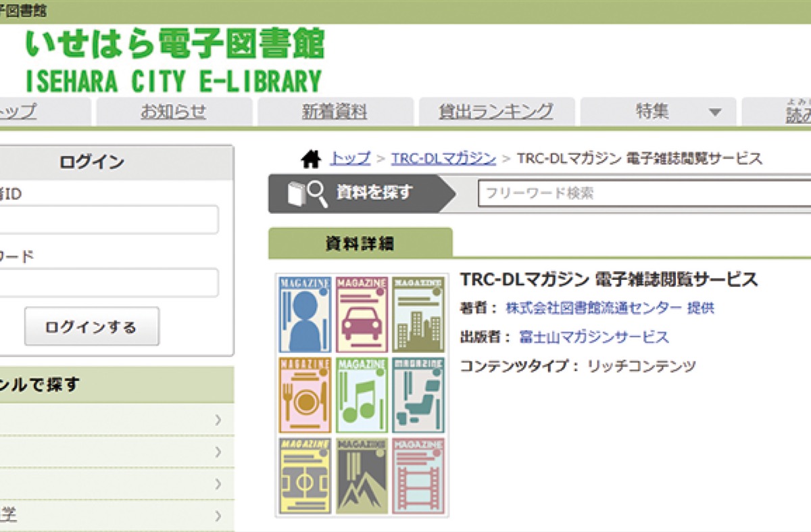Click the city buildings magazine cover
Screen dimensions: 811x532
(418, 314)
